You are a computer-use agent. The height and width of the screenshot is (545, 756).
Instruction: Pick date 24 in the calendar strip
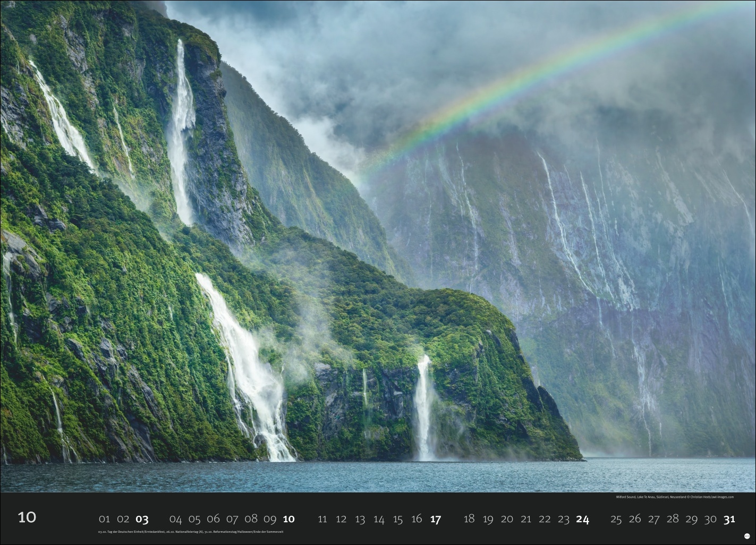coord(582,520)
